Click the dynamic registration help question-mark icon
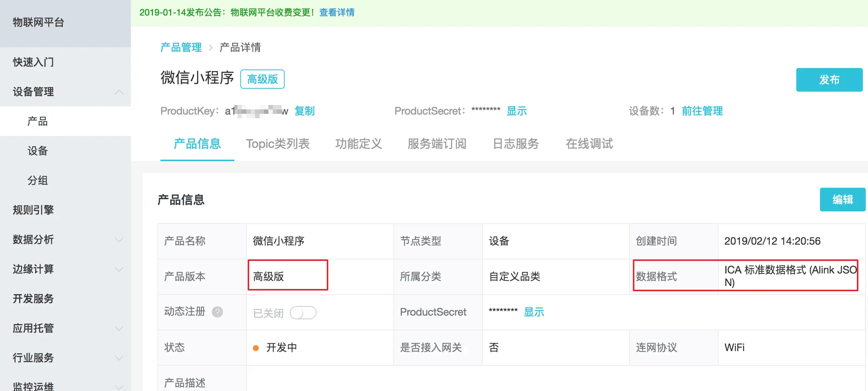Screen dimensions: 868x391 (x=217, y=312)
